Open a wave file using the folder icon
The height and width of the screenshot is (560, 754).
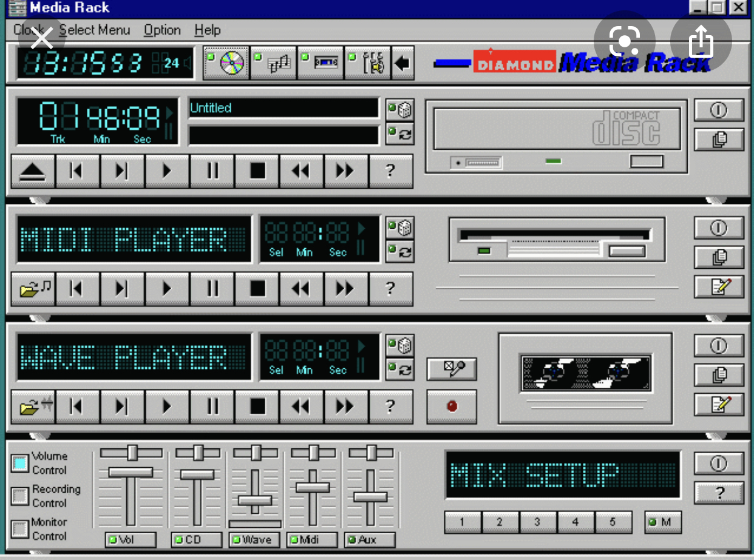pyautogui.click(x=32, y=407)
